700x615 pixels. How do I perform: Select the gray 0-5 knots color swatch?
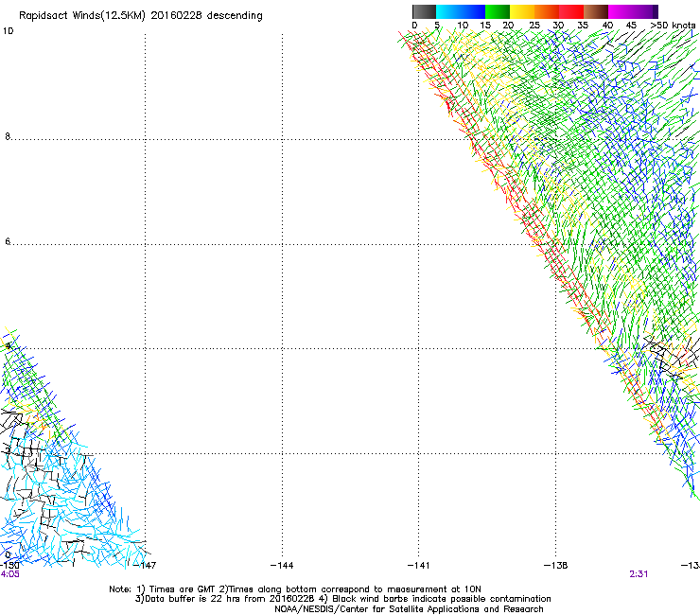coord(424,11)
